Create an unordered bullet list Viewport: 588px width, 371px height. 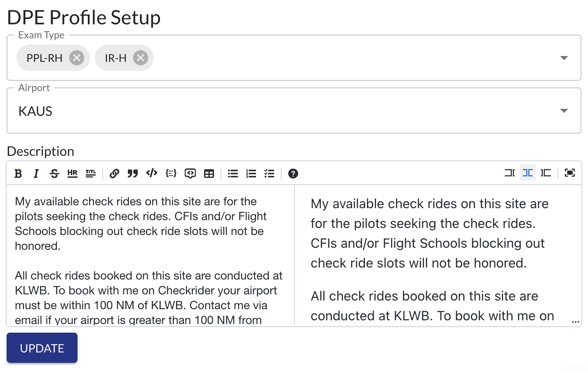[233, 174]
